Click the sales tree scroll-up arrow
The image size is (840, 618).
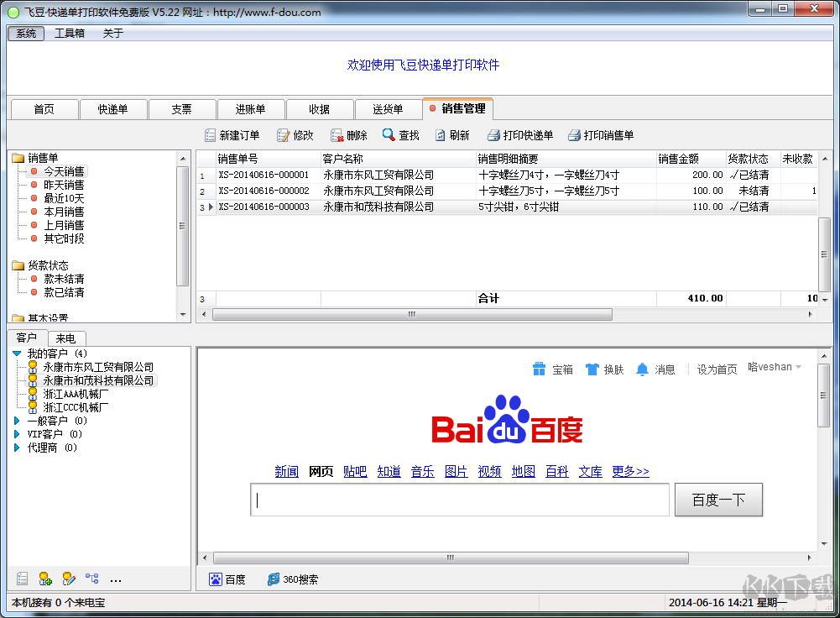tap(183, 159)
